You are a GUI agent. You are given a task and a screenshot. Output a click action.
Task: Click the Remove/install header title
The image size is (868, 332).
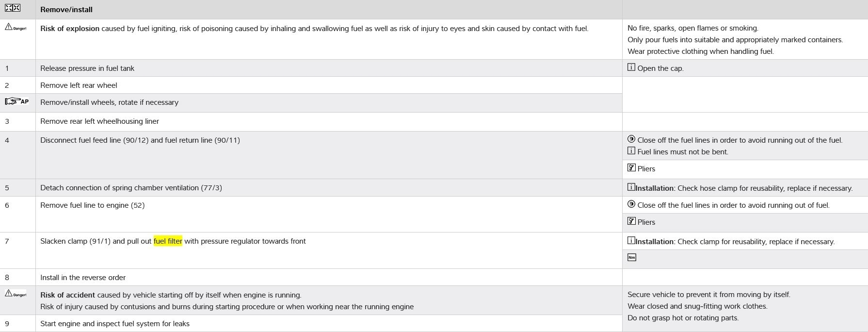pos(66,10)
